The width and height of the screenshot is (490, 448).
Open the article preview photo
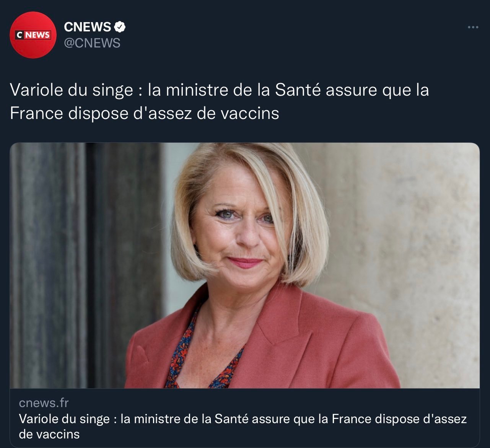pos(244,266)
